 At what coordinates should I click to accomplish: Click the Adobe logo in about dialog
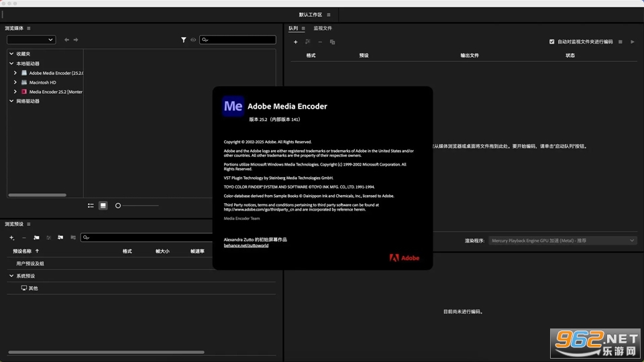(404, 257)
